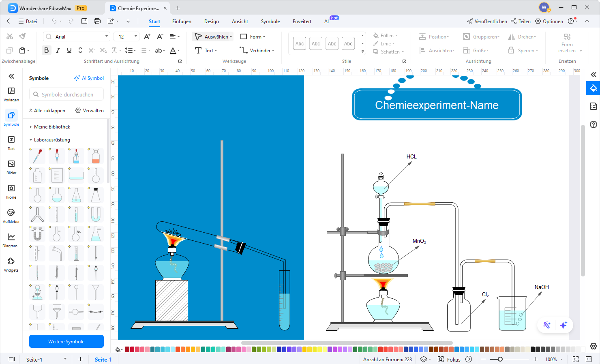The height and width of the screenshot is (364, 600).
Task: Switch to the Erweitert ribbon tab
Action: click(302, 21)
